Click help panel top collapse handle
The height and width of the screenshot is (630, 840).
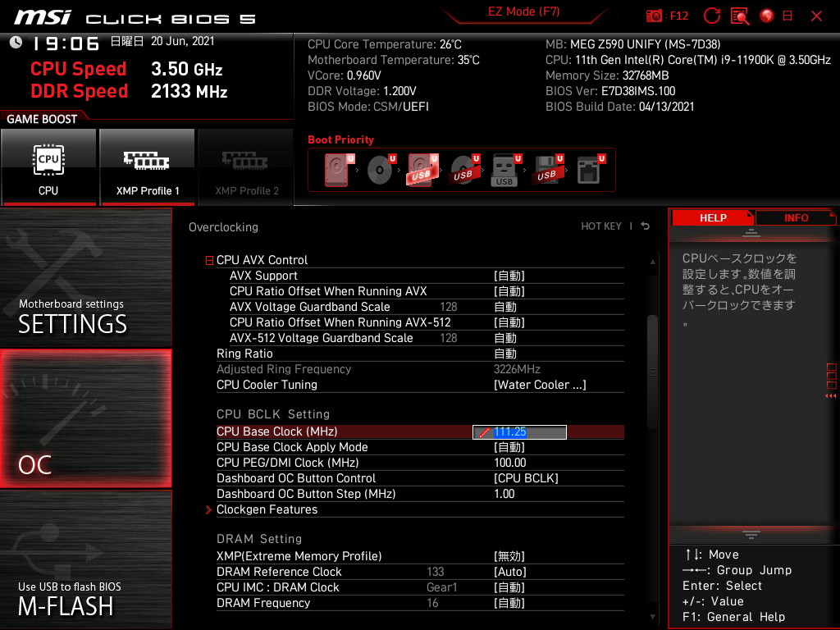[751, 232]
